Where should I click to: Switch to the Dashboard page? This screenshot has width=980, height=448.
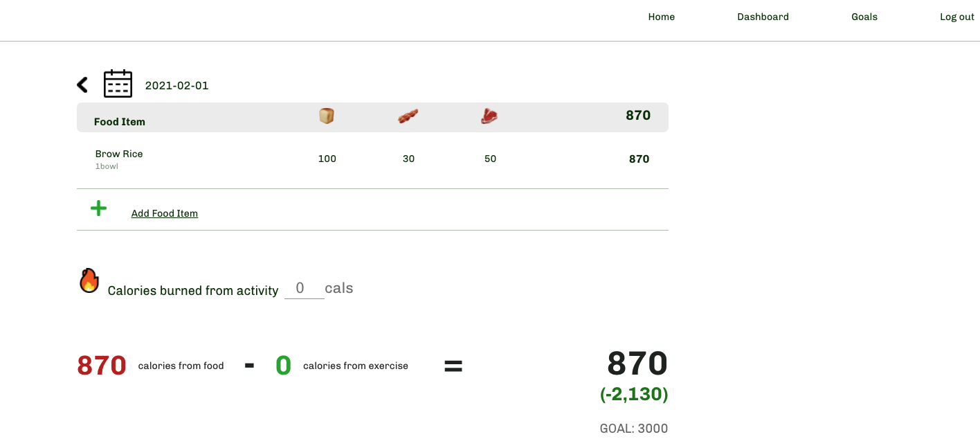(763, 17)
